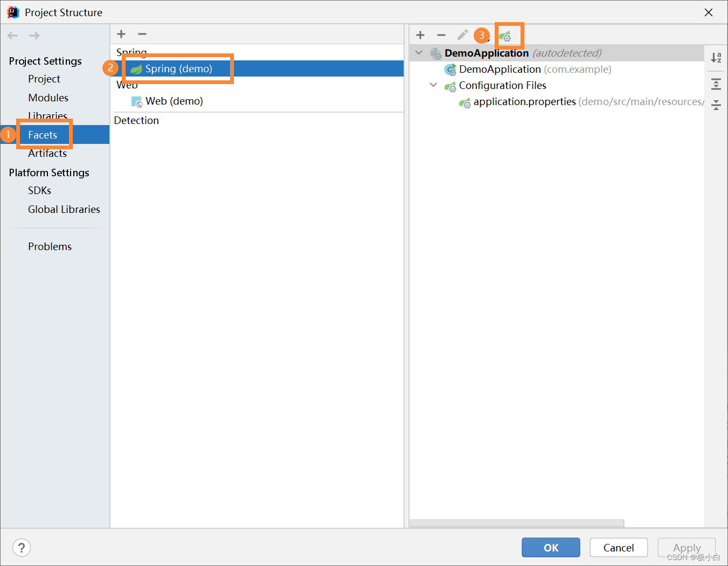Select the Web facet group heading

(x=127, y=85)
